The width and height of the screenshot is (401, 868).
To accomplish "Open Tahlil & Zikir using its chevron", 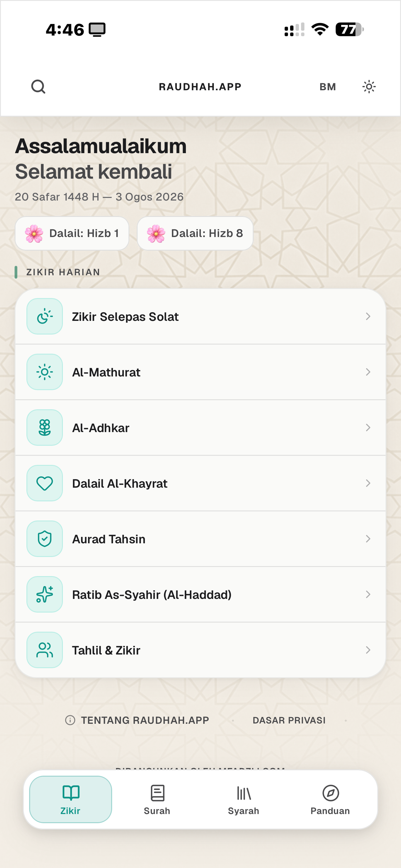I will [x=368, y=650].
